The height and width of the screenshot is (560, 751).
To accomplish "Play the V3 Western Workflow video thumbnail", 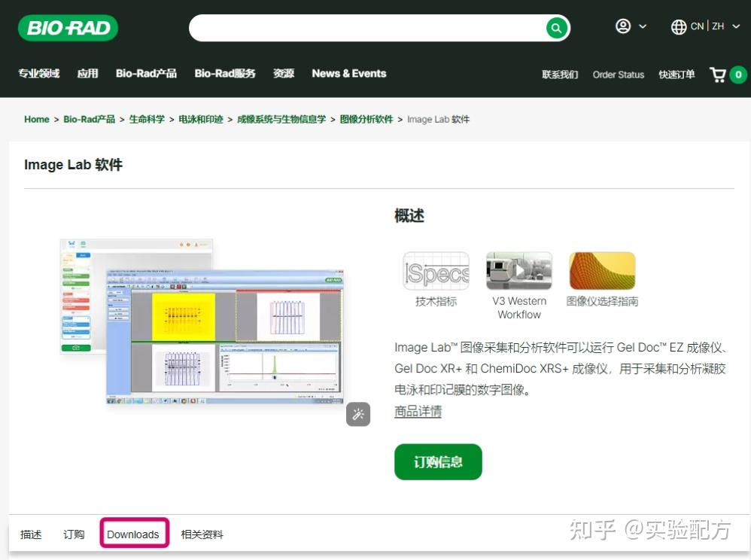I will 519,271.
